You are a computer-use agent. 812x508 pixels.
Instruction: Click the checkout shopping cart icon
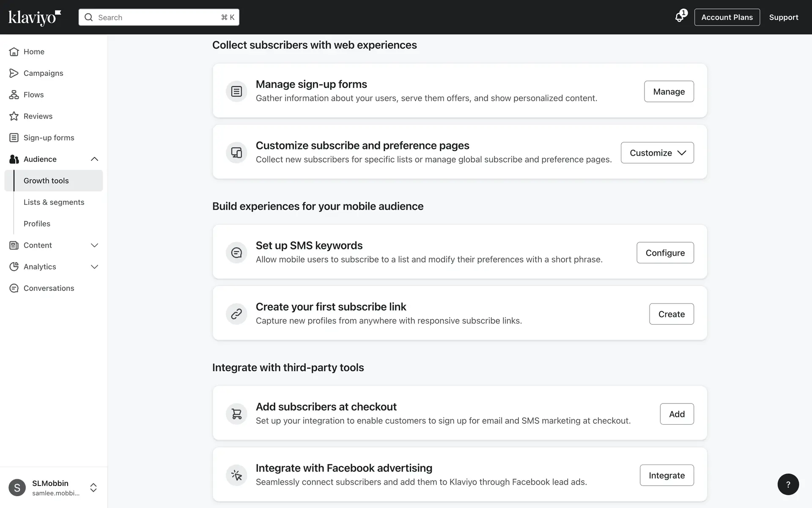coord(236,414)
